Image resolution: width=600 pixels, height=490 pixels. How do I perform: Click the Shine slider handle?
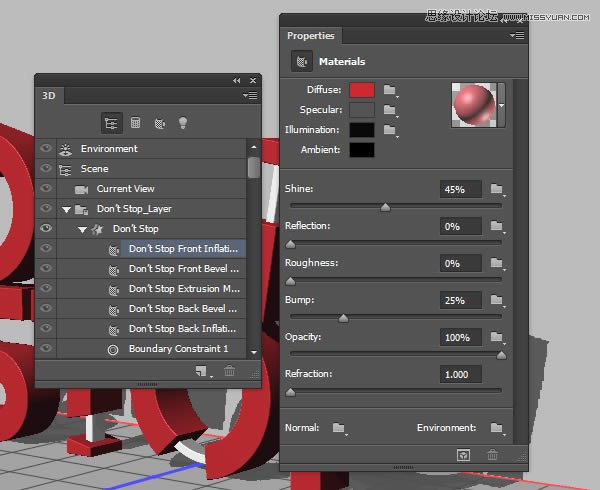385,207
